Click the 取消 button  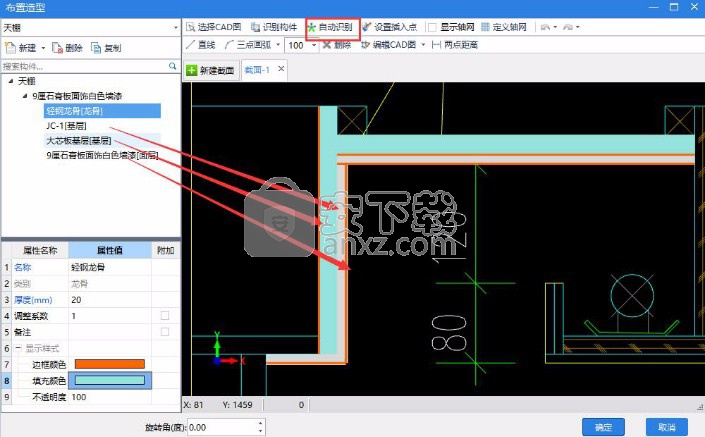[667, 427]
